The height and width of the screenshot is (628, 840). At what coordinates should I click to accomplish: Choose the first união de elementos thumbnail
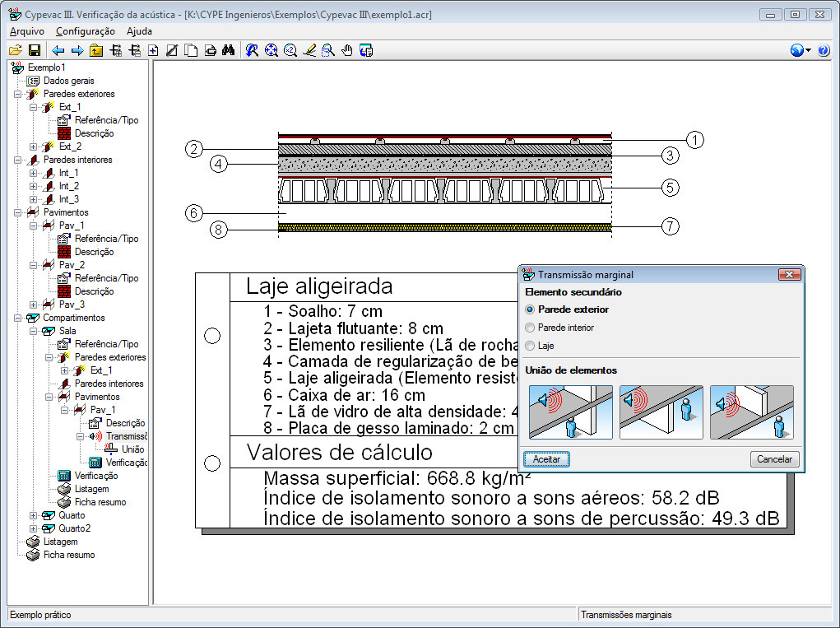(570, 412)
